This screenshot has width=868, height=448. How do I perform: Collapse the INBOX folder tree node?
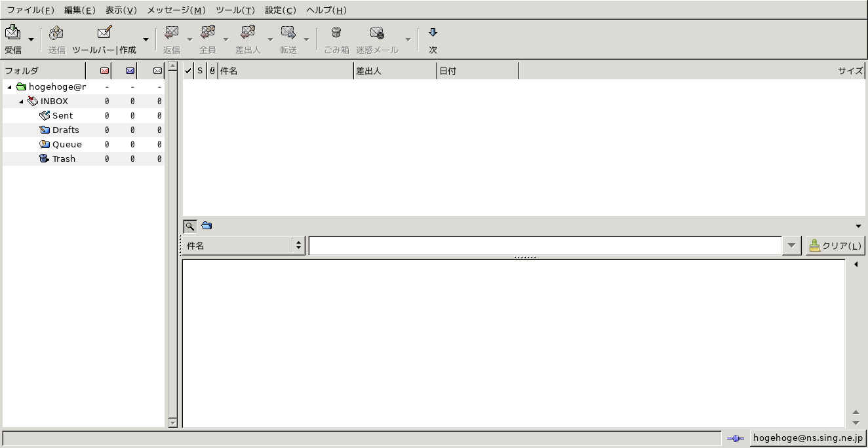tap(22, 102)
